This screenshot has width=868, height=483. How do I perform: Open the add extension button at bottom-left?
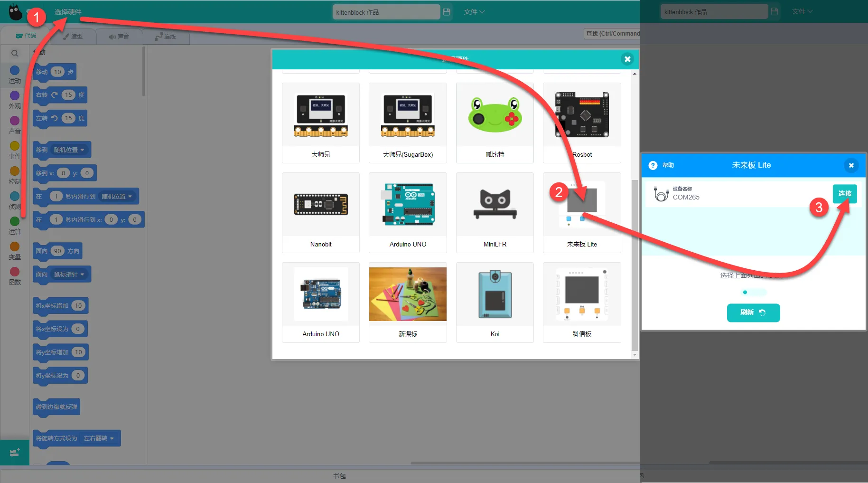tap(15, 452)
